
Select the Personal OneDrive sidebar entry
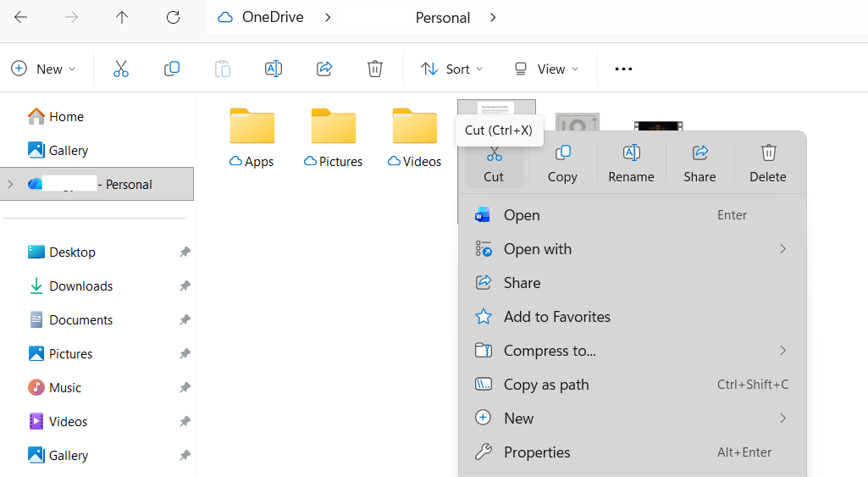pyautogui.click(x=97, y=184)
